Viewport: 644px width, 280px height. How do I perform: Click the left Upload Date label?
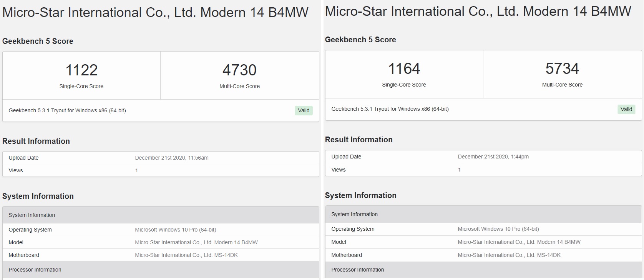(x=23, y=158)
